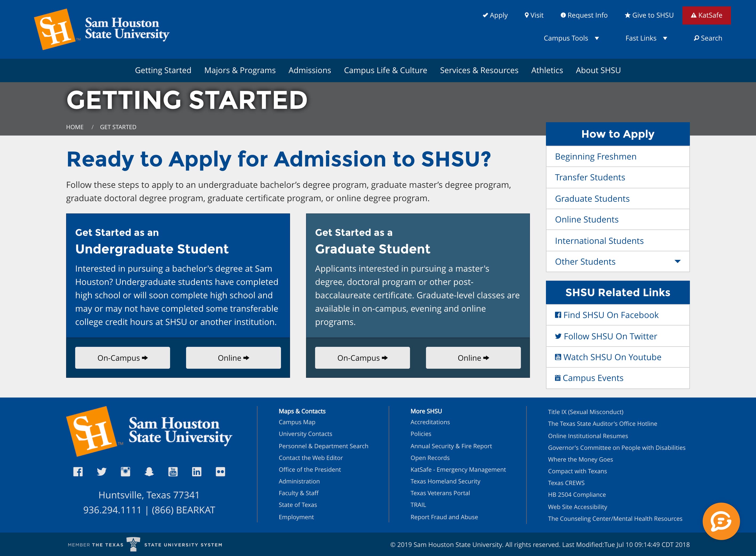Image resolution: width=756 pixels, height=556 pixels.
Task: Open University Contacts footer link
Action: 305,434
